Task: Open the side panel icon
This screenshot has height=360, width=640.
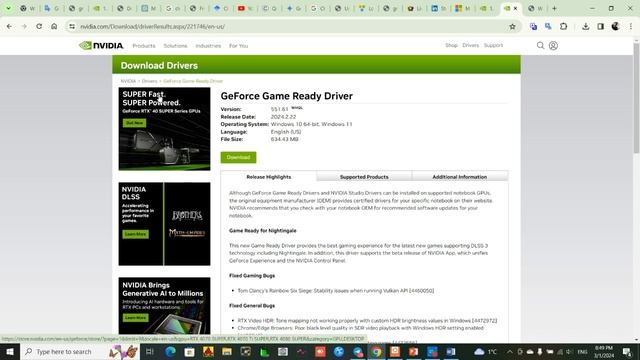Action: (600, 27)
